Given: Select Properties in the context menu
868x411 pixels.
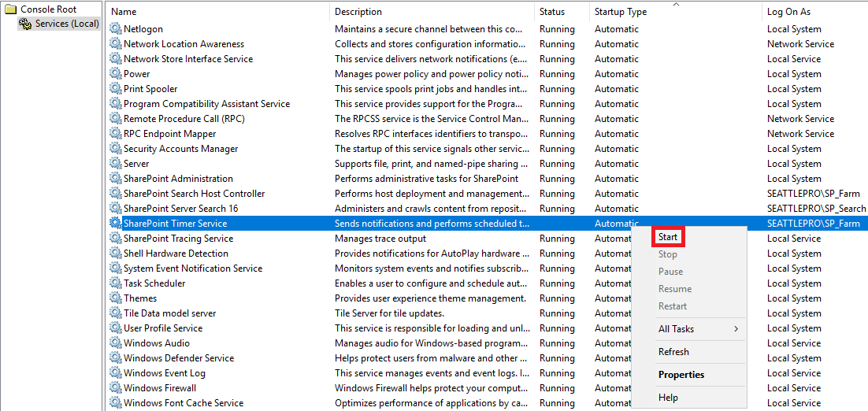Looking at the screenshot, I should 681,375.
